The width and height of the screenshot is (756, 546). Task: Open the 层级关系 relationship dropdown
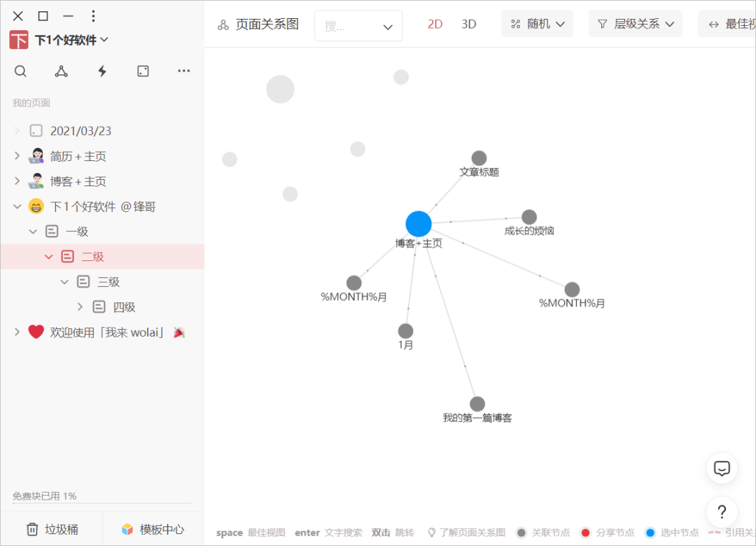(635, 23)
